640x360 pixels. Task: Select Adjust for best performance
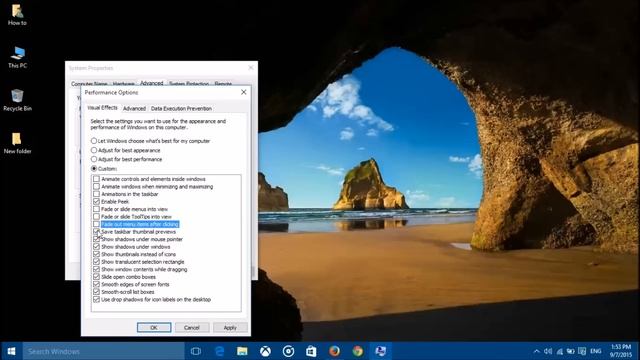click(127, 159)
